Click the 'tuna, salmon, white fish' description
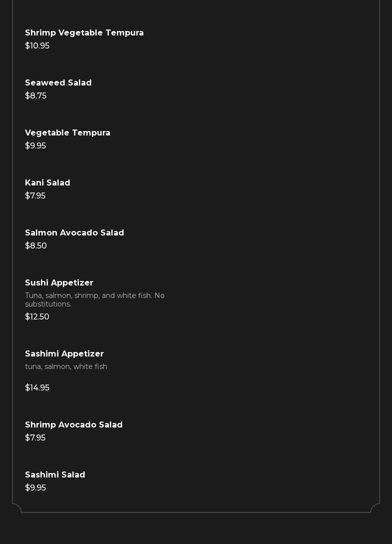This screenshot has height=544, width=392. tap(66, 367)
